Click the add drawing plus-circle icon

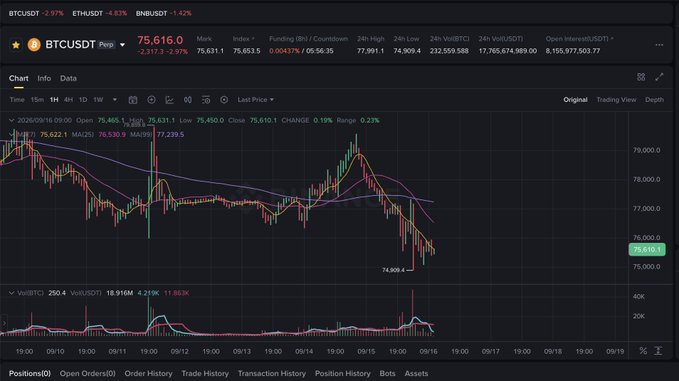click(151, 100)
